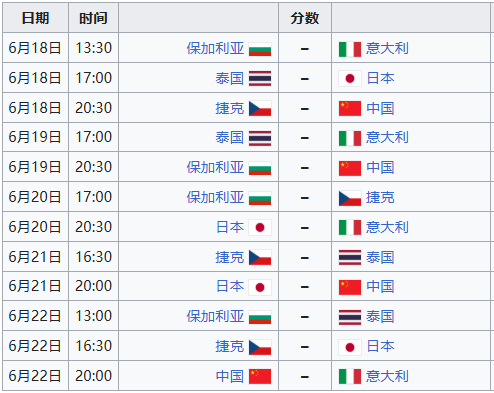Screen dimensions: 494x393
Task: Click Italy flag in June 18 13:30 row
Action: pyautogui.click(x=350, y=49)
